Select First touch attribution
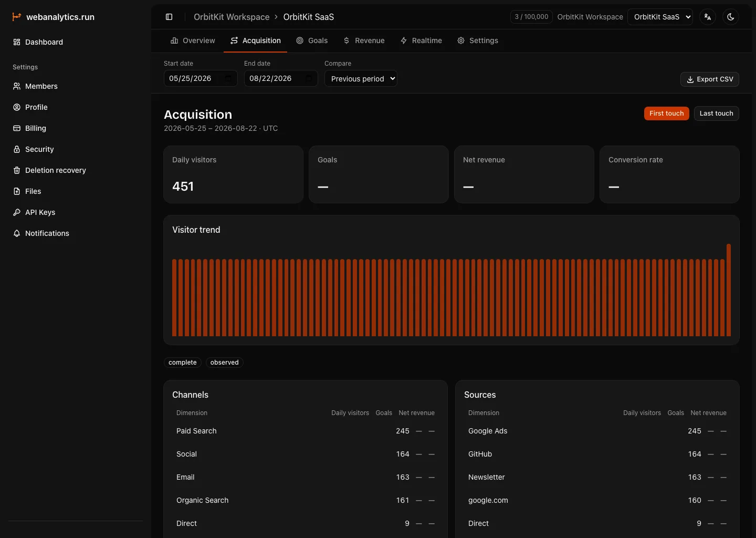 [x=667, y=113]
